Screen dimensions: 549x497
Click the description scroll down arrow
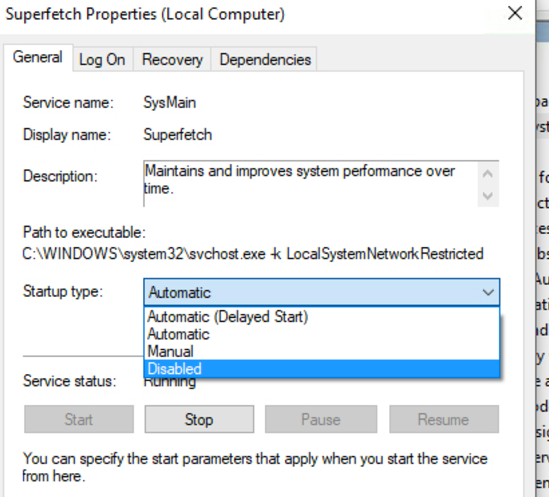click(488, 195)
